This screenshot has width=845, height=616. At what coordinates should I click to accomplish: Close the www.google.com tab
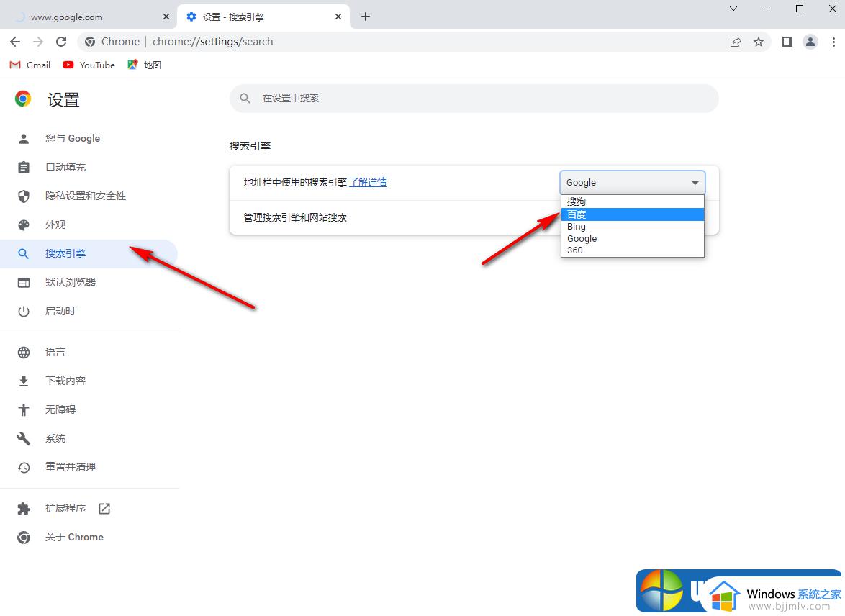[x=166, y=17]
